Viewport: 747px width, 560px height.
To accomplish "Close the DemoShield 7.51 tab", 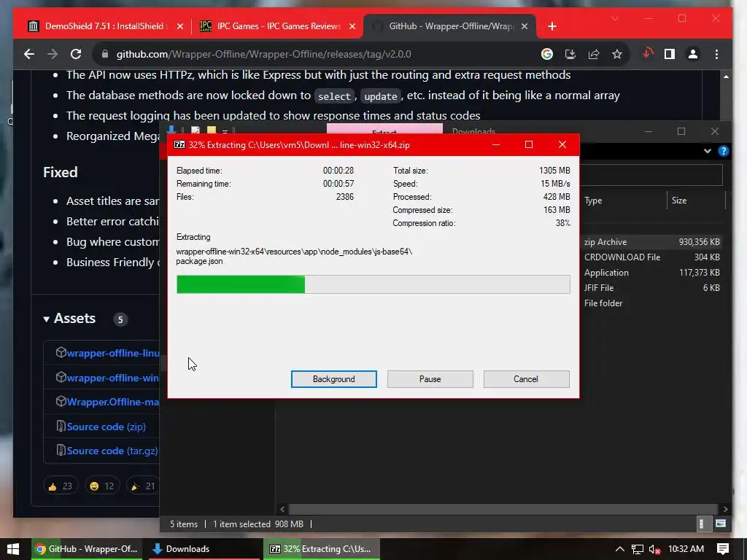I will [180, 26].
